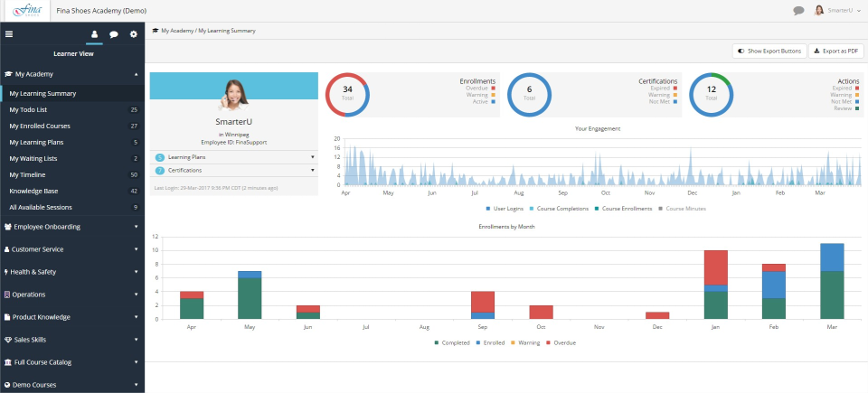
Task: Toggle Overdue series in enrollments chart legend
Action: [562, 342]
